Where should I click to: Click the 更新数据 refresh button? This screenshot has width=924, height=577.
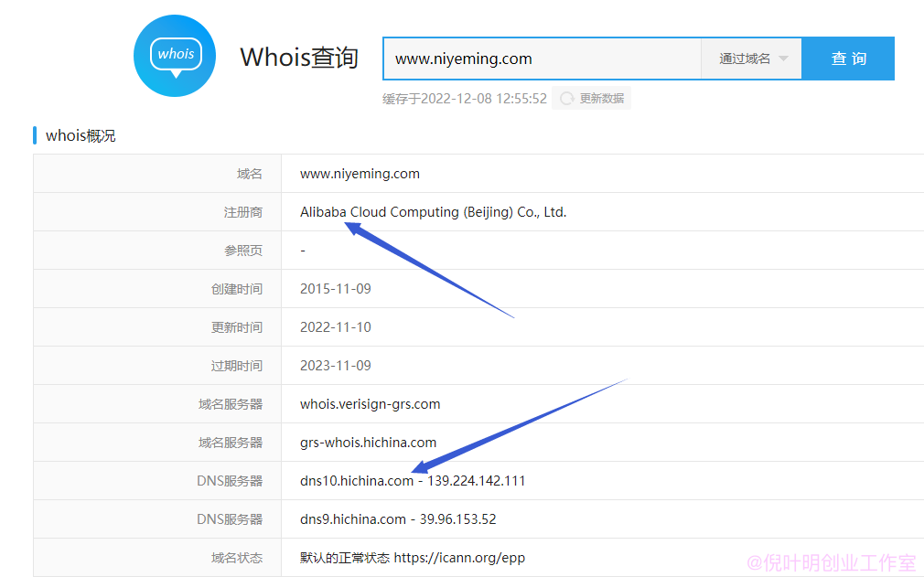(x=591, y=99)
